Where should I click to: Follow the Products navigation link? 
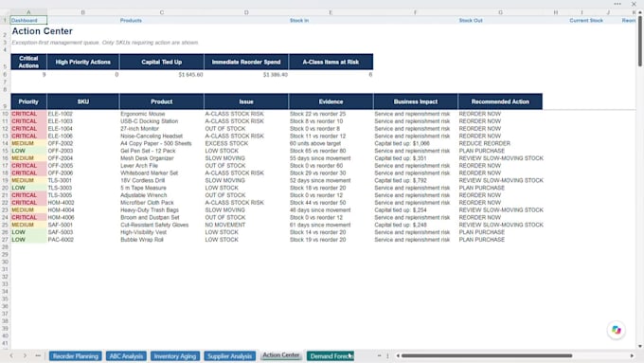tap(131, 20)
